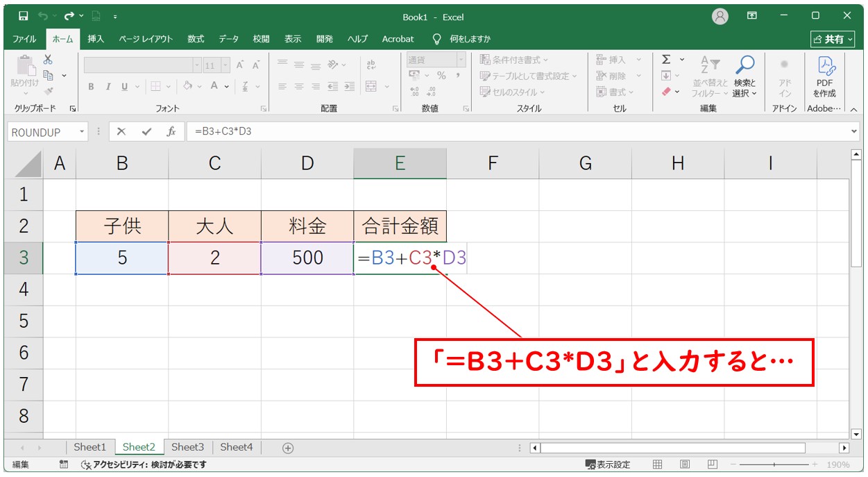868x477 pixels.
Task: Zoom in with the plus button
Action: [816, 465]
